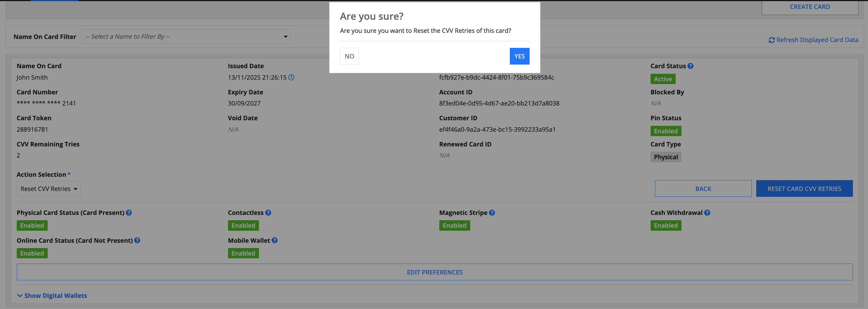Click the Back button

[703, 189]
